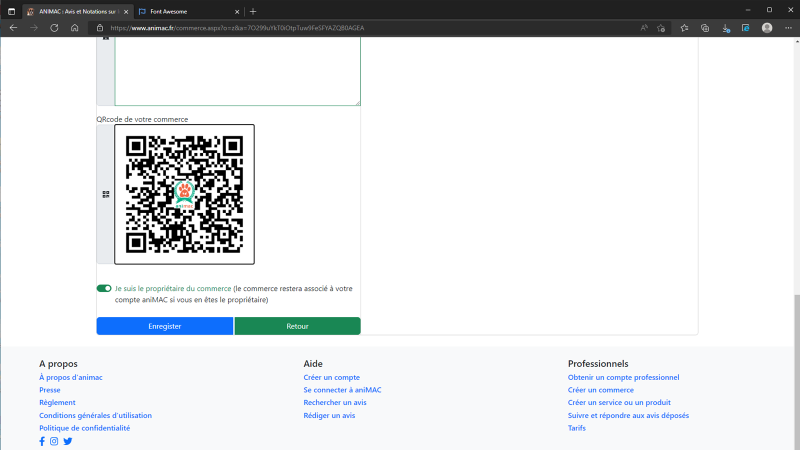Add page to favorites star icon
Screen dimensions: 800x450
(661, 28)
